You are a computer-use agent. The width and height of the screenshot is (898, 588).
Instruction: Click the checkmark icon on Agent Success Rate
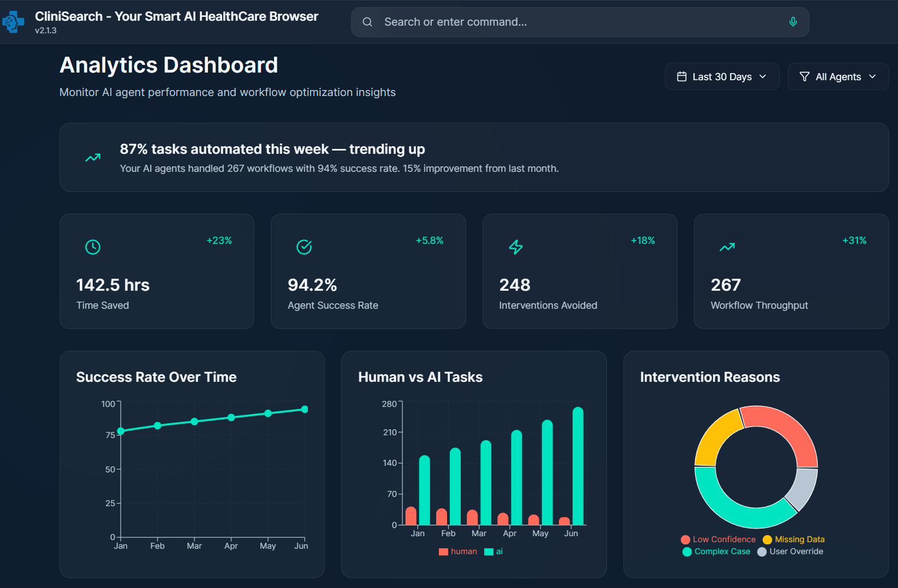[304, 247]
